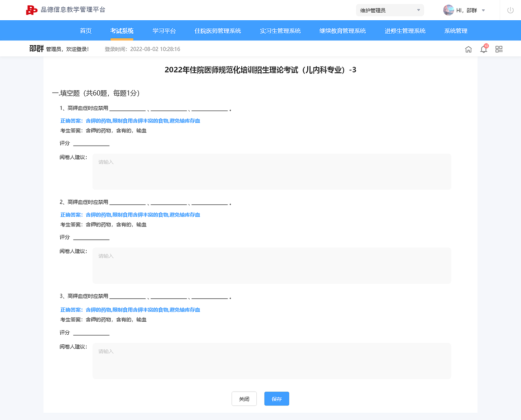Expand the 邵群 account menu arrow
521x420 pixels.
pos(483,10)
